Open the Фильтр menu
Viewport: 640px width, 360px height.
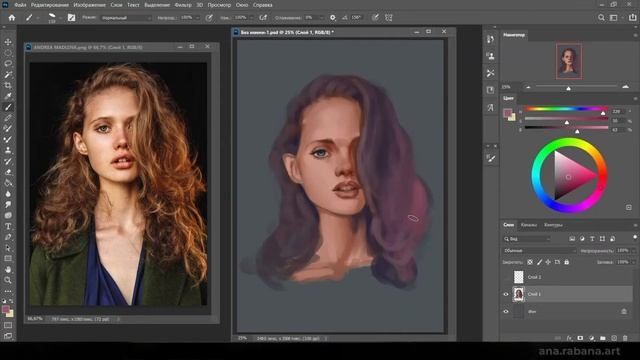pos(182,5)
